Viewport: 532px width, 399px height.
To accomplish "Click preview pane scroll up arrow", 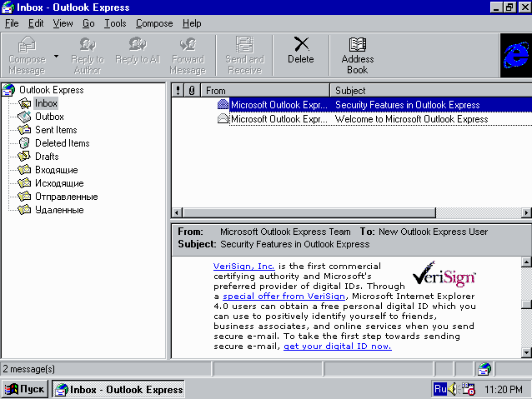I will pos(526,262).
